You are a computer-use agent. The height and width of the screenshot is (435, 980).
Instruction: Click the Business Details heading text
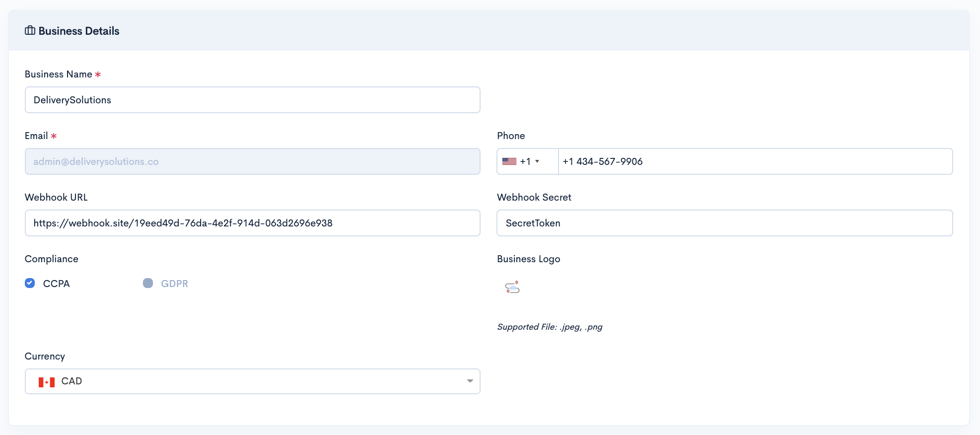(x=79, y=31)
